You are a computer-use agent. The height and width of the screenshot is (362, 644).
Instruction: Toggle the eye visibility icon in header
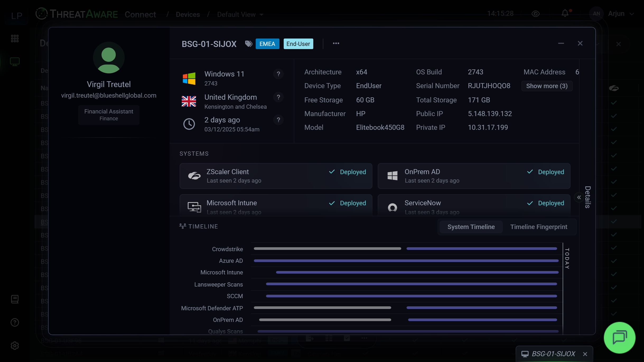point(535,14)
